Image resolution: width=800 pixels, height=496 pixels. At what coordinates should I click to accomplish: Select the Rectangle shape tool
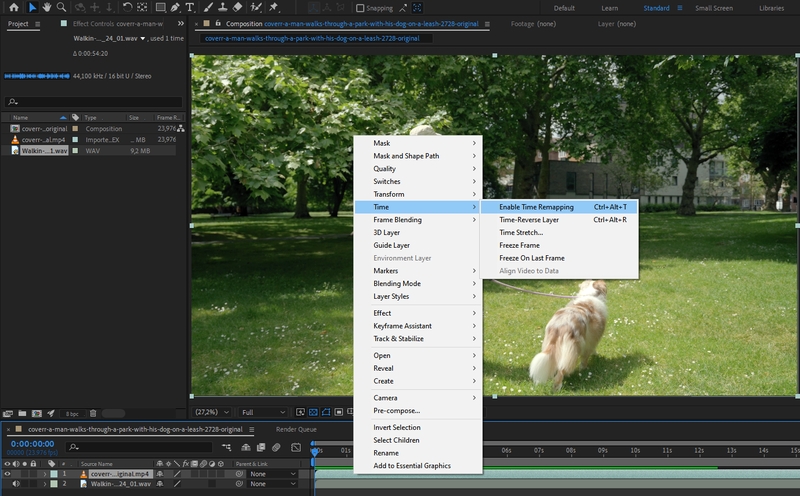[x=160, y=7]
